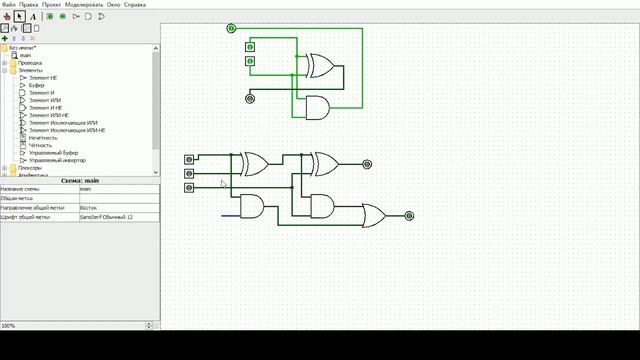Switch to circuit layout editing view
640x360 pixels.
[27, 28]
